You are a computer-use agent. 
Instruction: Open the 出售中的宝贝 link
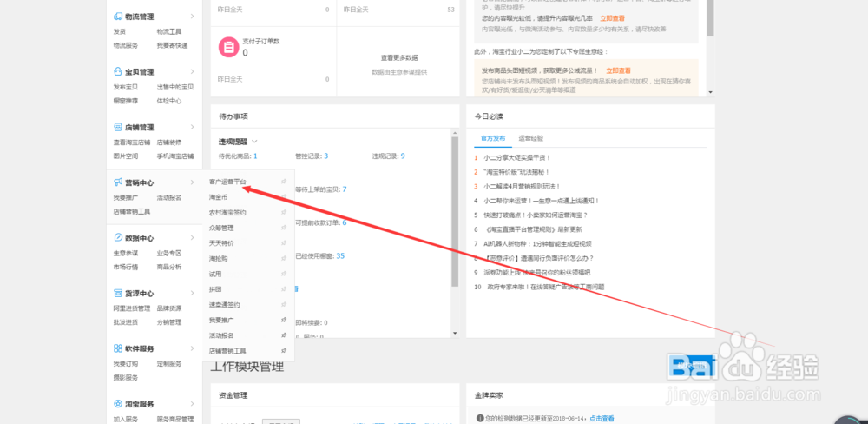(175, 87)
